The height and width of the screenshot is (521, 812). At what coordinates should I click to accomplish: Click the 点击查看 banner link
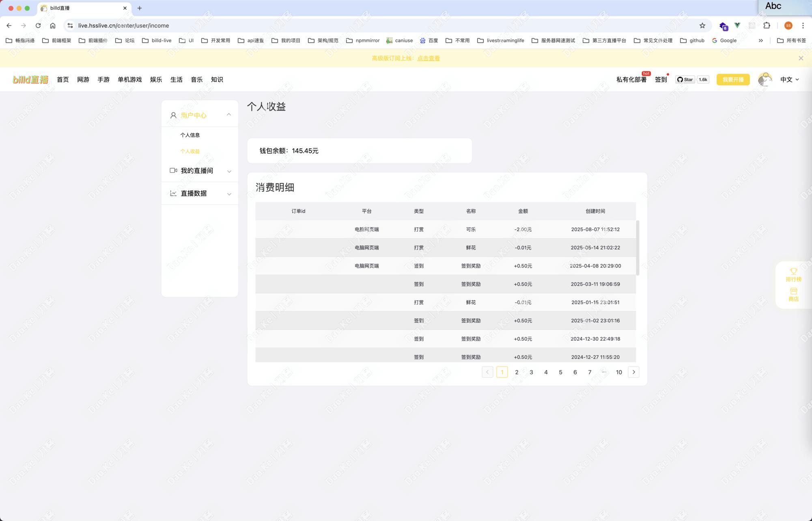tap(429, 58)
